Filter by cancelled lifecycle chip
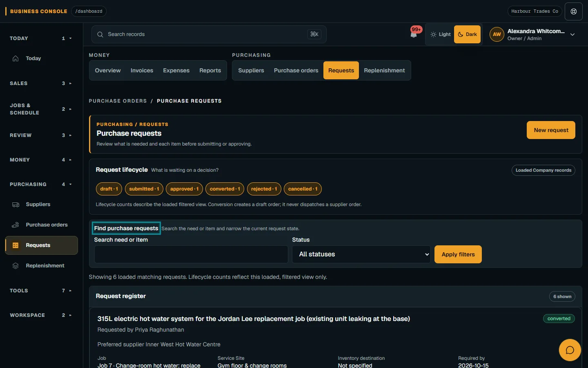This screenshot has height=368, width=588. click(303, 189)
